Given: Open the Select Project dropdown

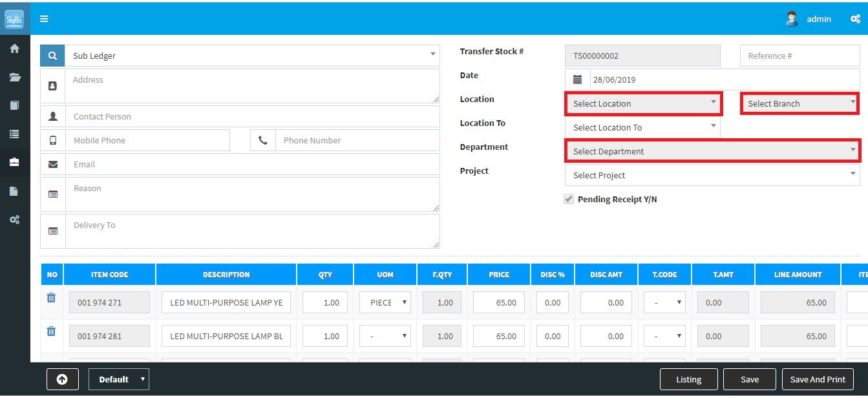Looking at the screenshot, I should pos(712,175).
